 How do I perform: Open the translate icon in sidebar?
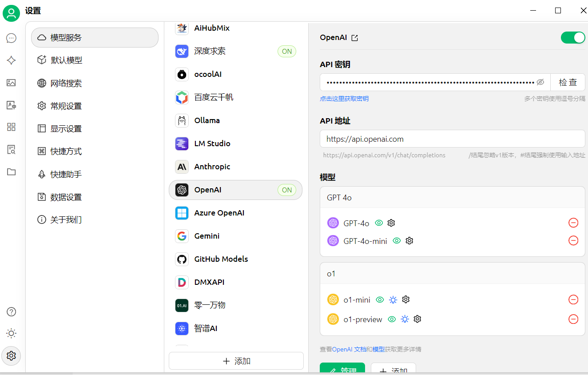(12, 105)
